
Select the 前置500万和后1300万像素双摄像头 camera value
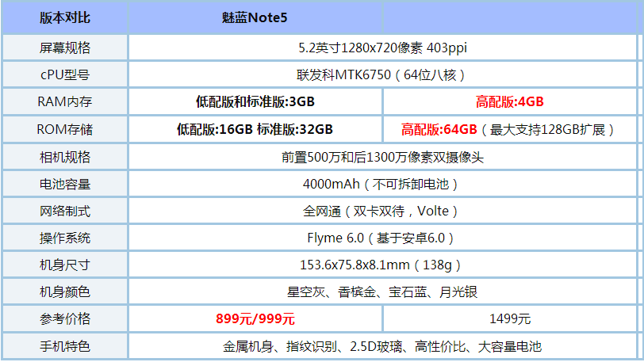point(382,157)
